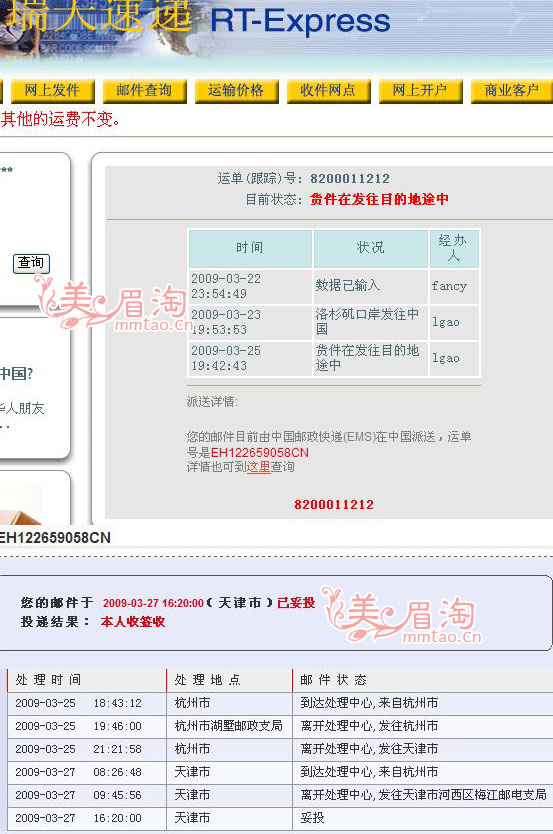Click the 查询 search button
Viewport: 553px width, 834px height.
[31, 263]
